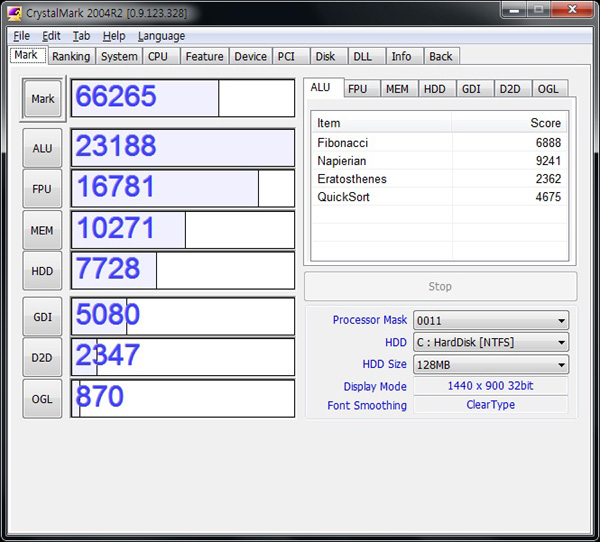Switch to the Device tab
This screenshot has height=542, width=600.
click(251, 56)
